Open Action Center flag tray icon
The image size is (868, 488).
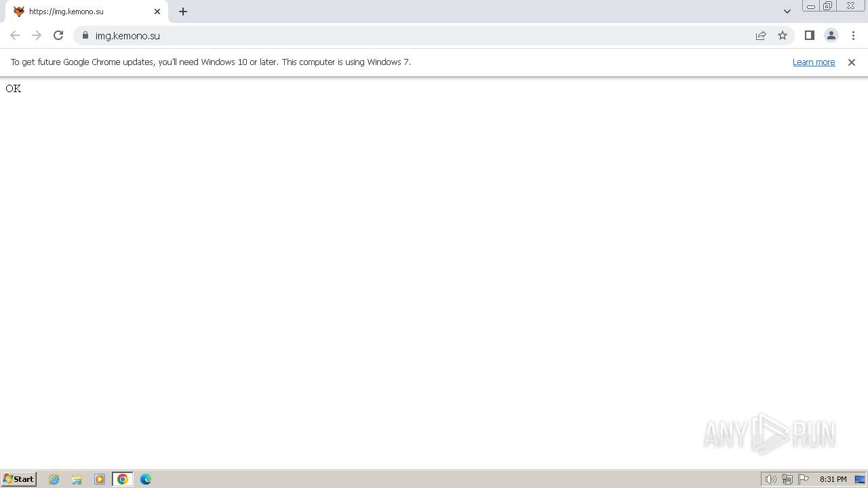pyautogui.click(x=804, y=479)
